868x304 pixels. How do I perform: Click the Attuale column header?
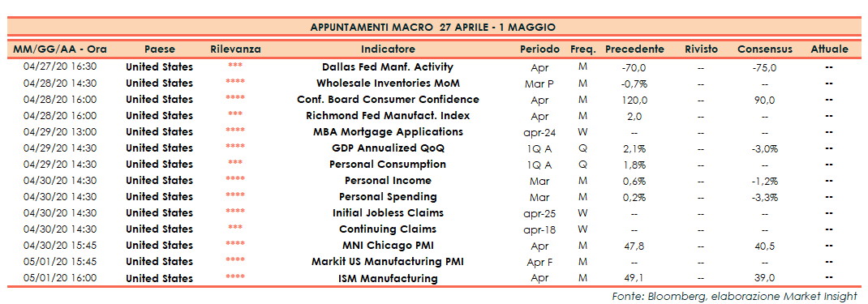829,49
